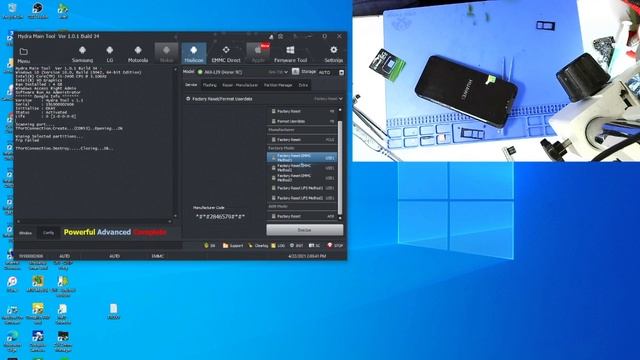Click the date and time in status bar
Image resolution: width=640 pixels, height=360 pixels.
307,256
